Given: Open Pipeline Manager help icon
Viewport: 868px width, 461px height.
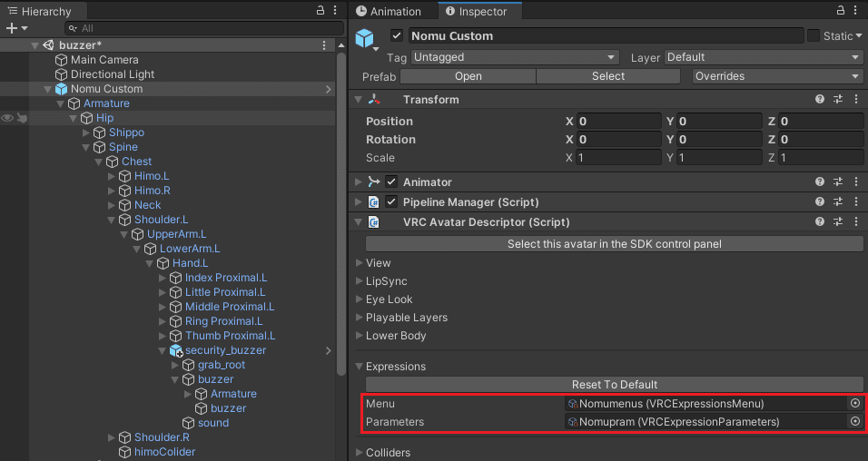Looking at the screenshot, I should tap(820, 201).
